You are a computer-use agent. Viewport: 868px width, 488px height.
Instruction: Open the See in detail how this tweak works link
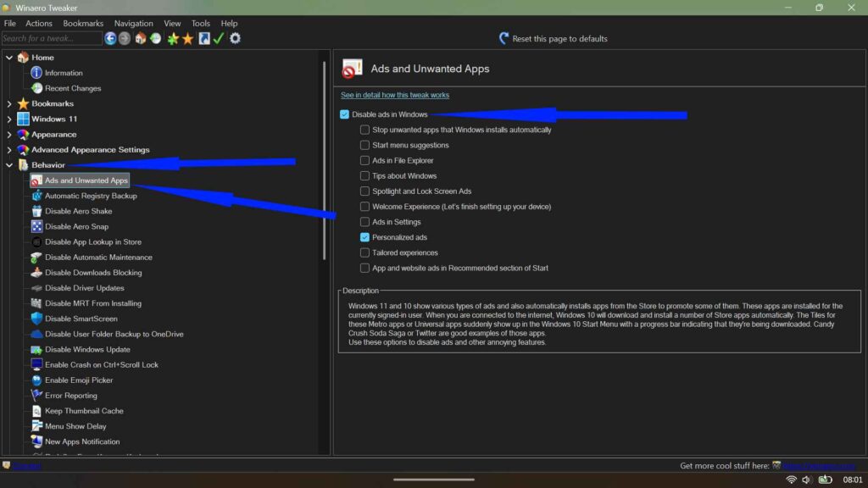(x=395, y=95)
